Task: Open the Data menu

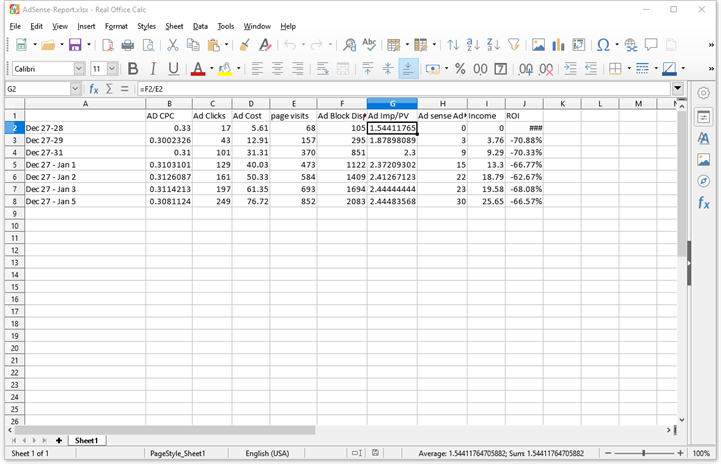Action: pyautogui.click(x=200, y=26)
